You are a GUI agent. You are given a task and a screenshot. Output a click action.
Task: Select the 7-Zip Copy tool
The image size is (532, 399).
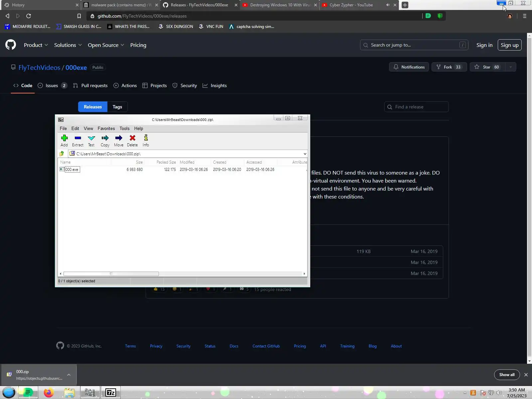pyautogui.click(x=105, y=140)
